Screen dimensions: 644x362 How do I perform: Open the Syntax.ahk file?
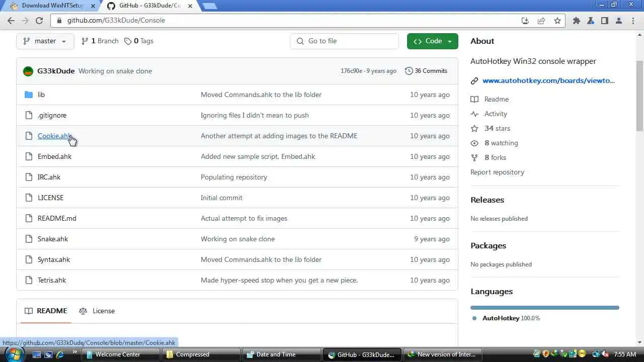coord(54,259)
